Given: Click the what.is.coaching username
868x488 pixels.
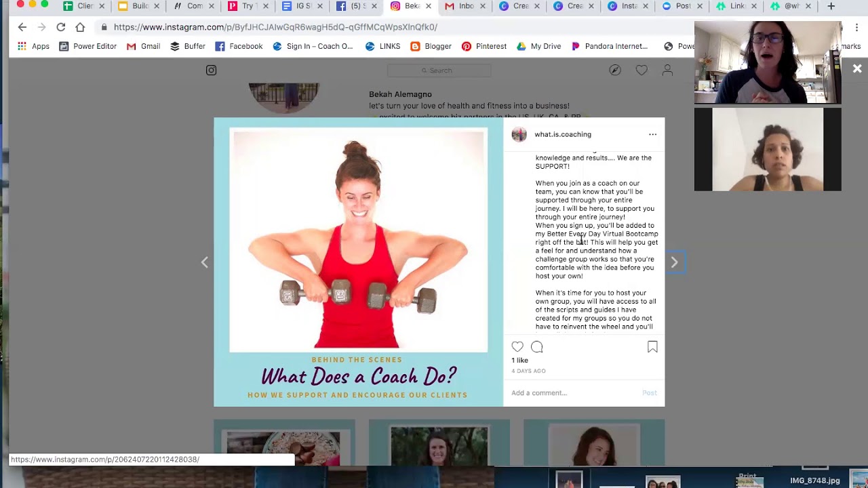Looking at the screenshot, I should tap(563, 134).
